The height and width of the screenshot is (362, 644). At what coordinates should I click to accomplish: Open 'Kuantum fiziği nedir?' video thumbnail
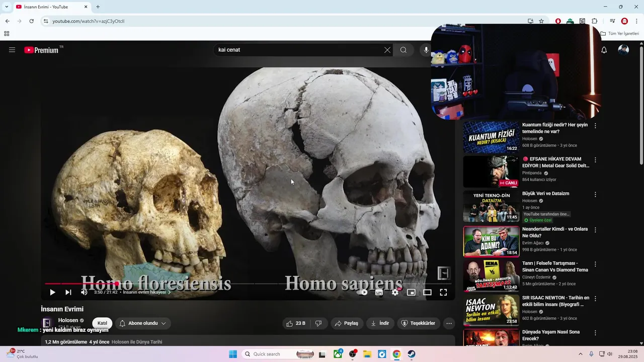[491, 137]
